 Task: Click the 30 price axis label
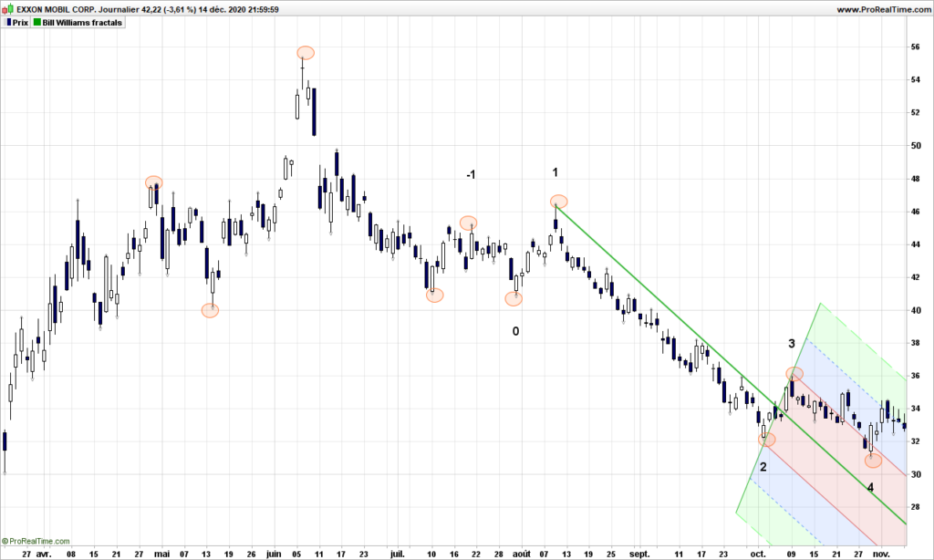point(915,475)
